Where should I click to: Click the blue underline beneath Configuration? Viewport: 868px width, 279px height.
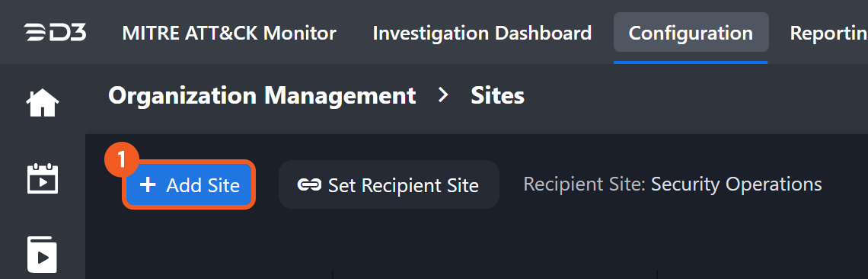(691, 62)
